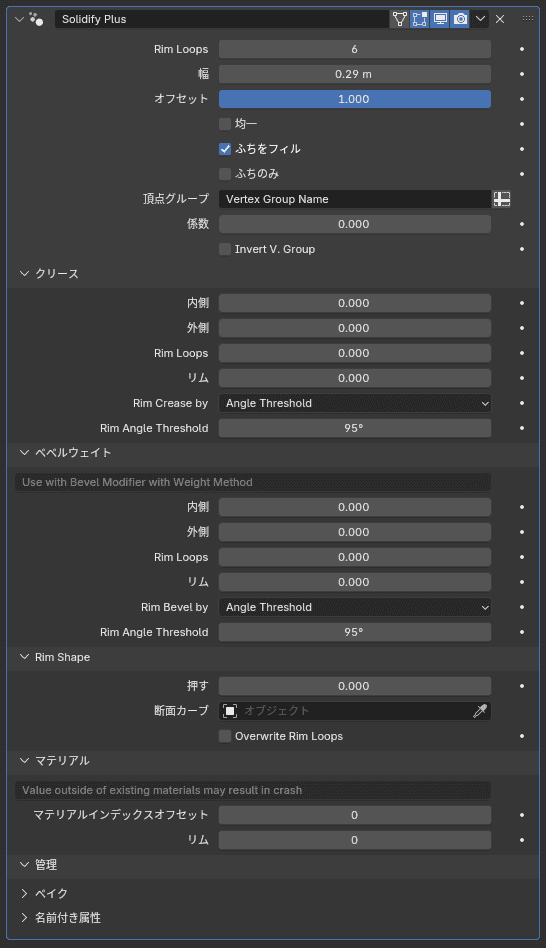Click invert vertex group arrows icon
Screen dimensions: 546x948
click(x=501, y=199)
